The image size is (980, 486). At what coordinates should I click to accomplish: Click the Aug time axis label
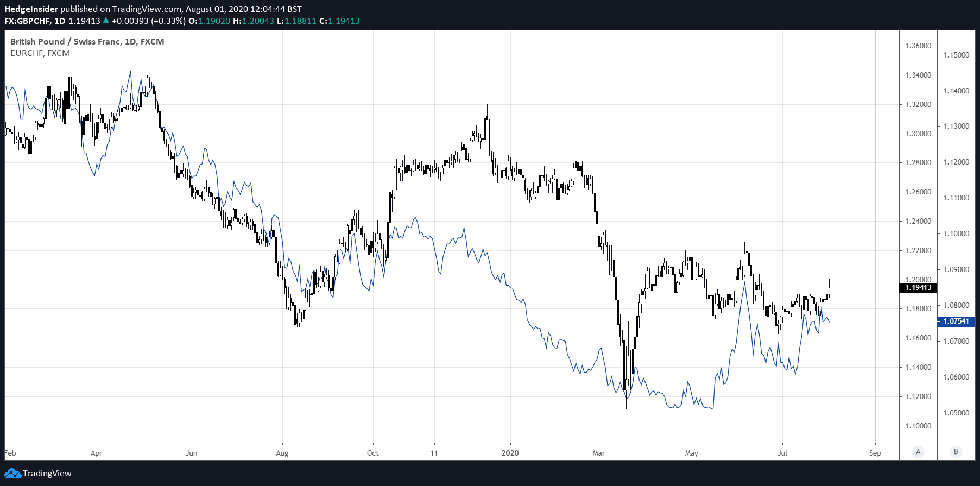282,453
